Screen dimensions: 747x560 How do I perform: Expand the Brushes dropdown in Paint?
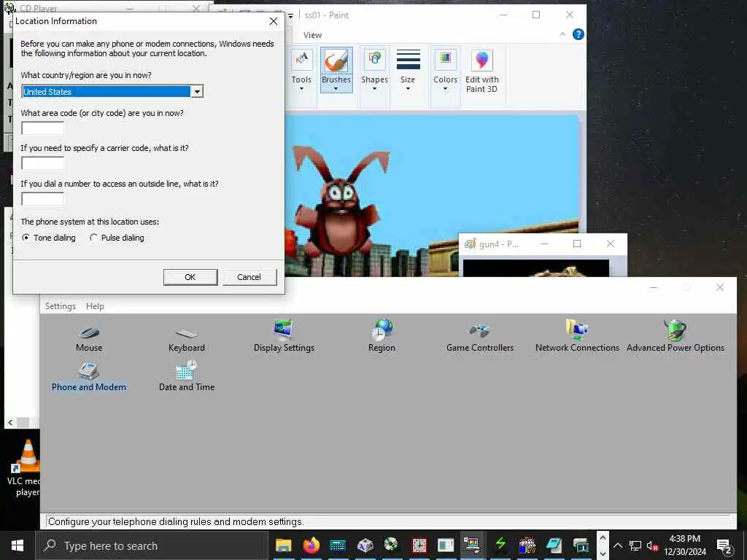tap(336, 88)
